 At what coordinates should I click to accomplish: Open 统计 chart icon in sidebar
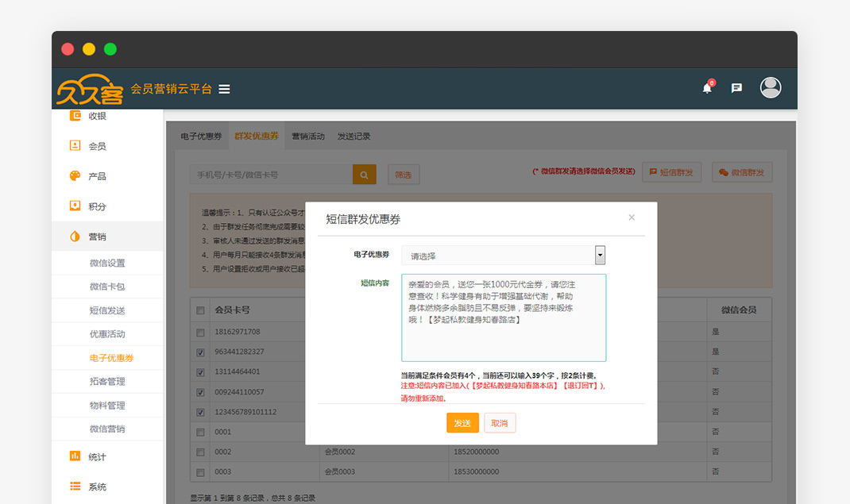75,456
